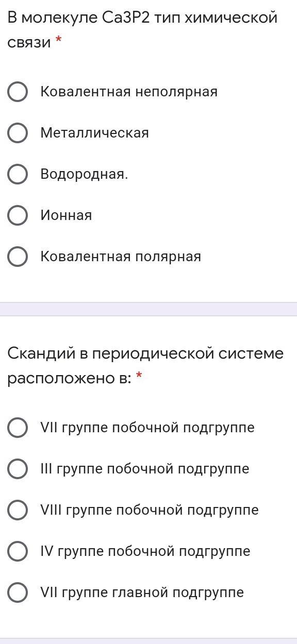This screenshot has width=297, height=644.
Task: Choose radio circle for VII группе побочной подгруппе
Action: coord(18,428)
